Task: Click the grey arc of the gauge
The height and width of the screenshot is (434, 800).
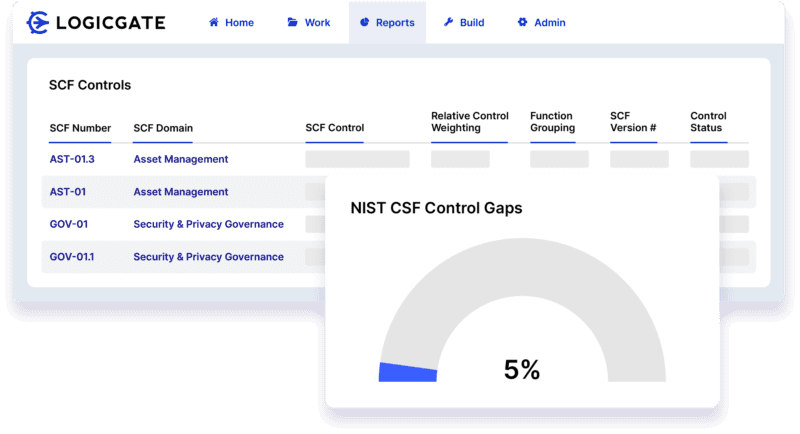Action: pyautogui.click(x=522, y=266)
